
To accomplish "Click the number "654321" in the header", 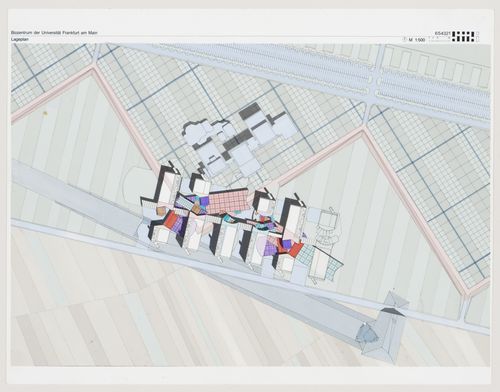I will coord(443,33).
